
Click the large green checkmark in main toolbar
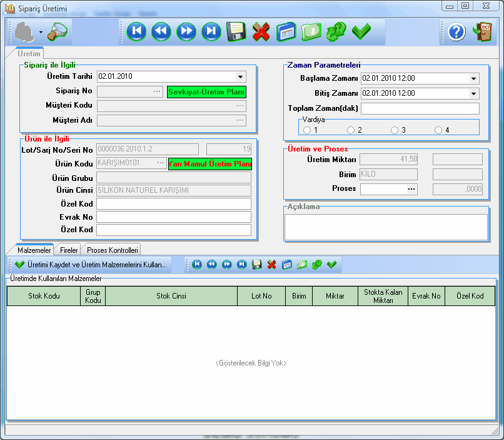click(x=361, y=31)
